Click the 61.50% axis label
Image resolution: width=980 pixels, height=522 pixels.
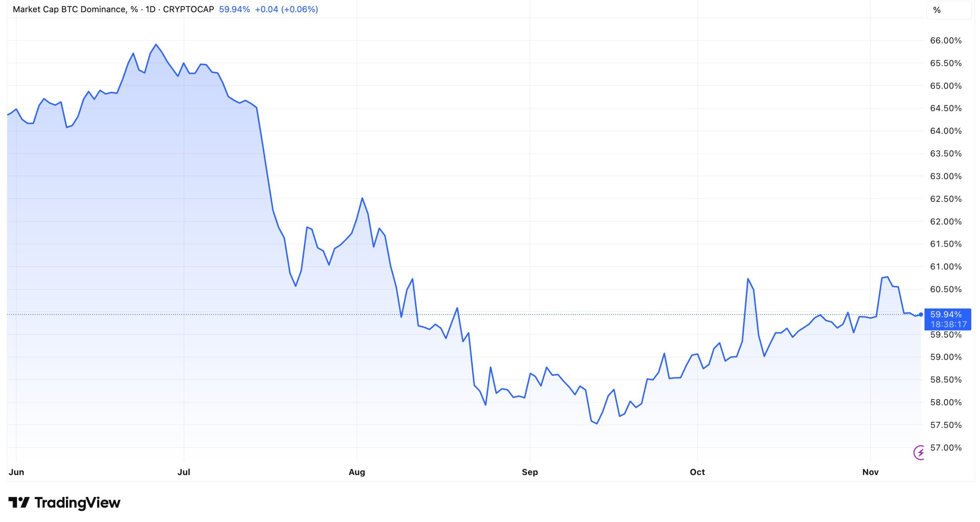(946, 244)
